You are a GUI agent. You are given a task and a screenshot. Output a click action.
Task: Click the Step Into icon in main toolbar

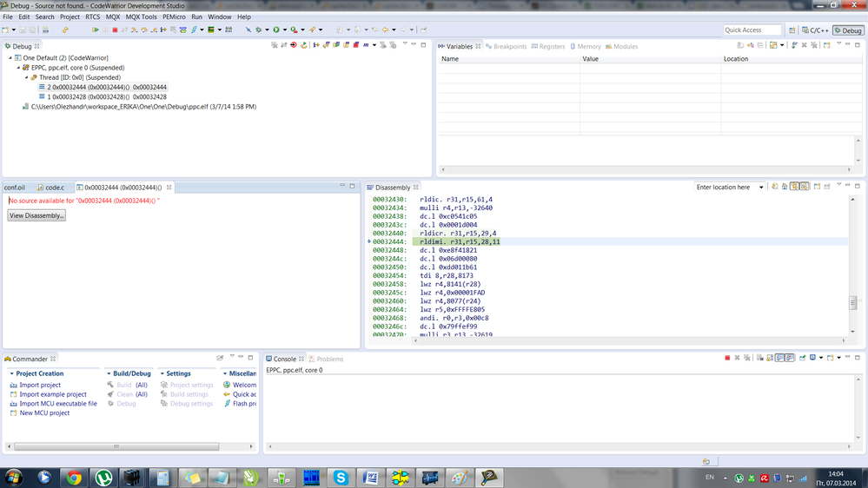click(134, 30)
